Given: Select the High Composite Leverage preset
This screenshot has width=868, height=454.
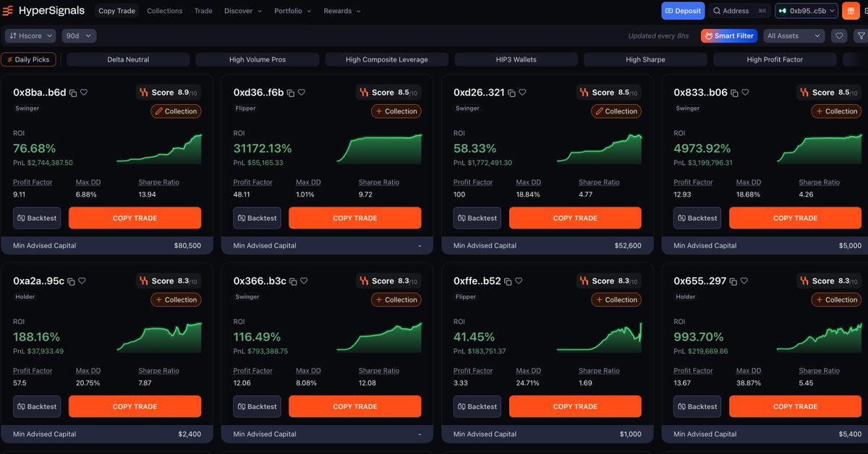Looking at the screenshot, I should 387,59.
